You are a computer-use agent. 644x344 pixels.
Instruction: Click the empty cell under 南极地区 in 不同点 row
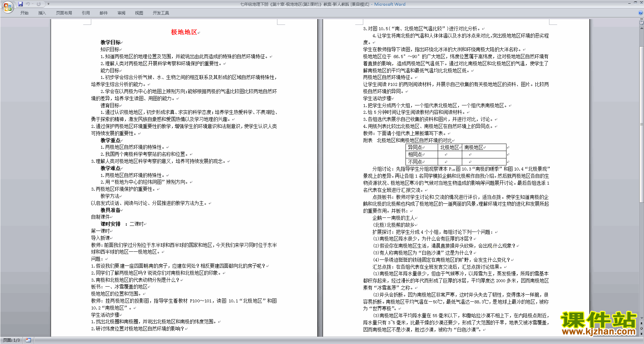[x=484, y=162]
